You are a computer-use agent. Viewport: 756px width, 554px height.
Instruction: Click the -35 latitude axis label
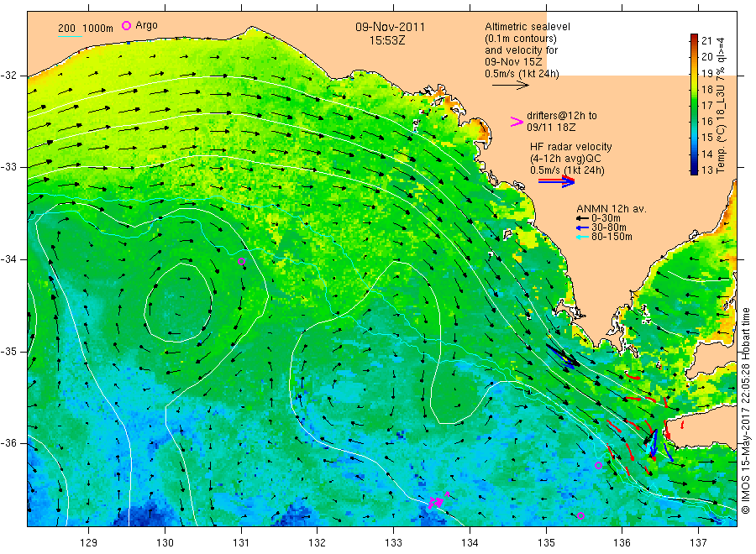point(8,351)
